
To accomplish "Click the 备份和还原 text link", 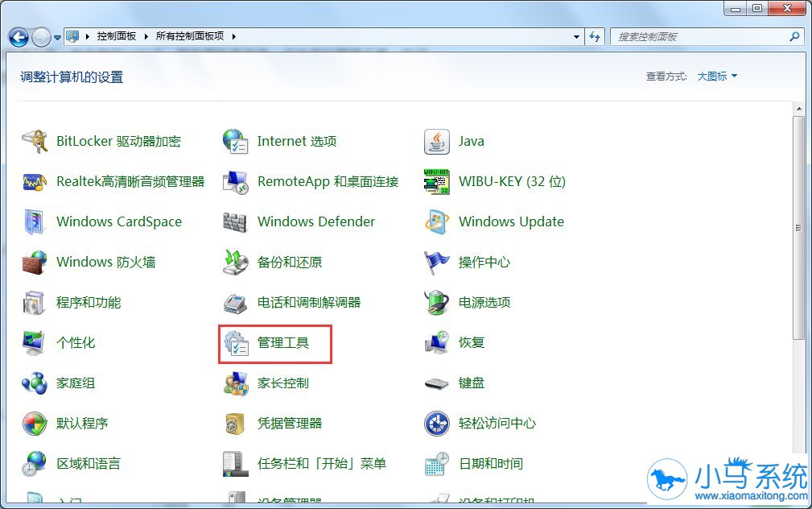I will (290, 263).
